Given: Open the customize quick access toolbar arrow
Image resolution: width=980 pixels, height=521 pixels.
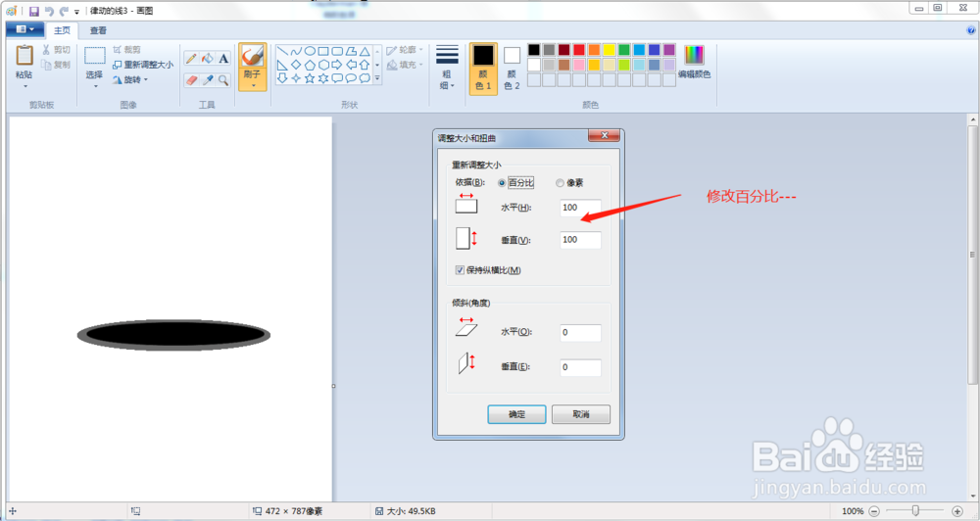Looking at the screenshot, I should point(76,11).
